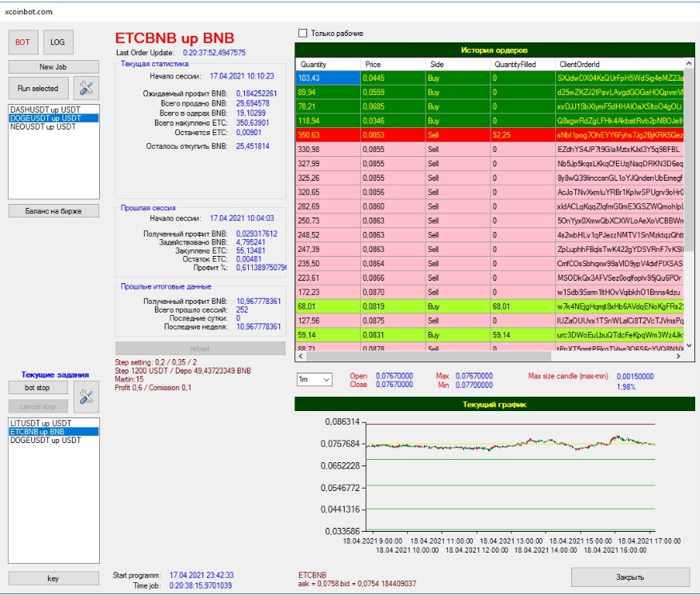Viewport: 700px width, 595px height.
Task: Click the key button
Action: pyautogui.click(x=54, y=578)
